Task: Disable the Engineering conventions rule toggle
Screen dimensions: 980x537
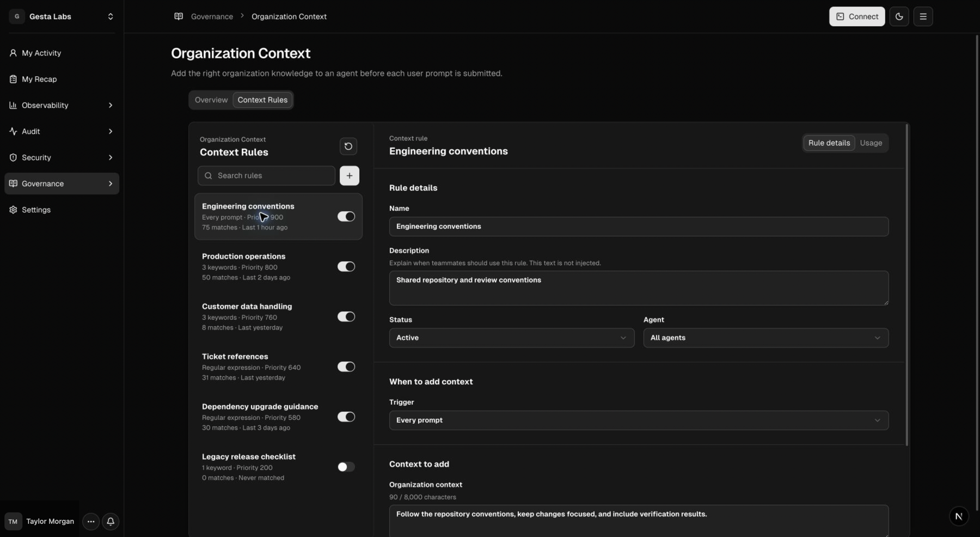Action: pos(346,216)
